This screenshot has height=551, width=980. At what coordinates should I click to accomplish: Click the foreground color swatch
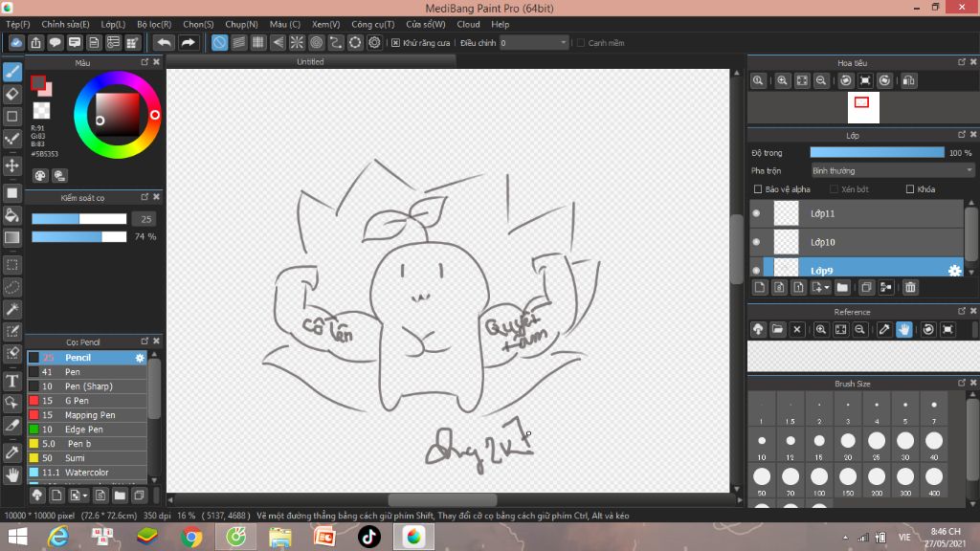click(38, 83)
